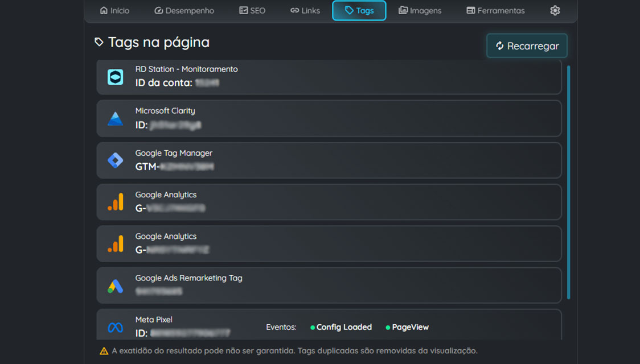Click the 'Eventos:' label

coord(281,327)
